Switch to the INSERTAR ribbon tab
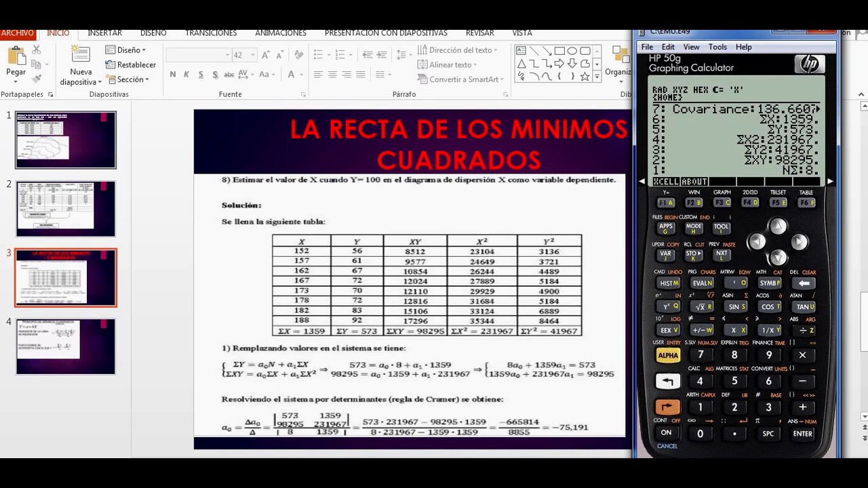Viewport: 868px width, 488px height. point(105,33)
